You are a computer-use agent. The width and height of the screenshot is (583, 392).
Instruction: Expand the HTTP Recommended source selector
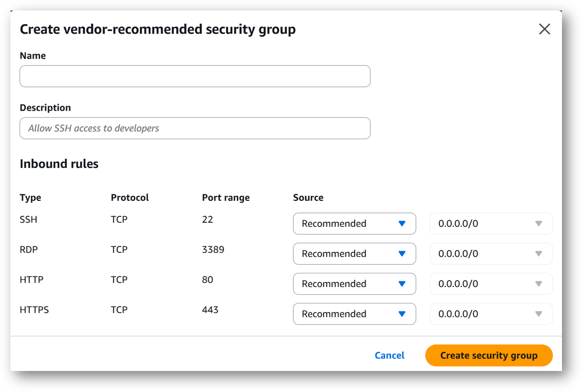(354, 284)
